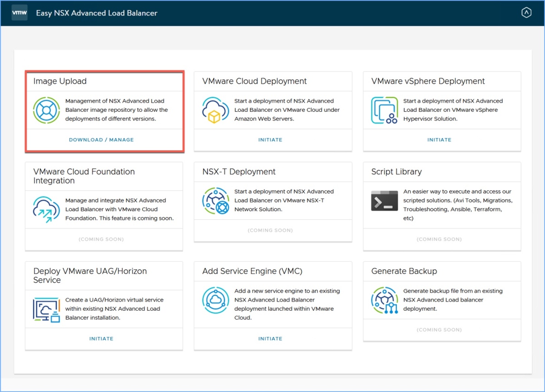Click the Image Upload lifebuoy icon

[x=46, y=110]
